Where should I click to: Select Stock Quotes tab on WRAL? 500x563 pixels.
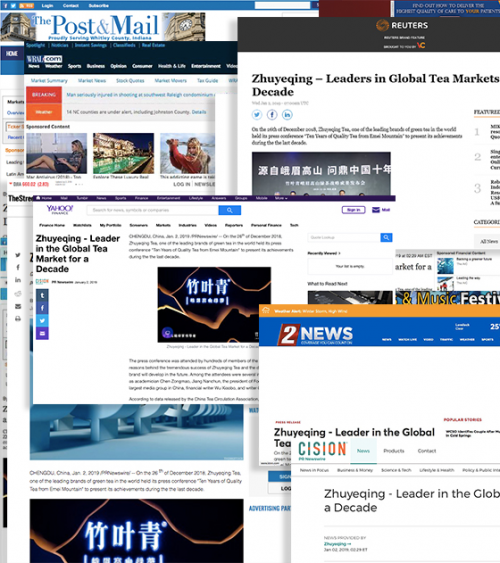click(130, 80)
